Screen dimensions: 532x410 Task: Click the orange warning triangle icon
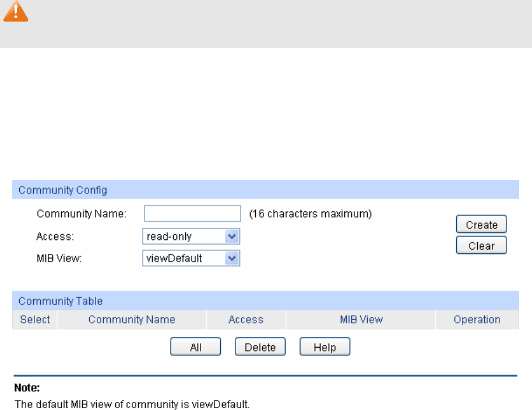coord(16,11)
